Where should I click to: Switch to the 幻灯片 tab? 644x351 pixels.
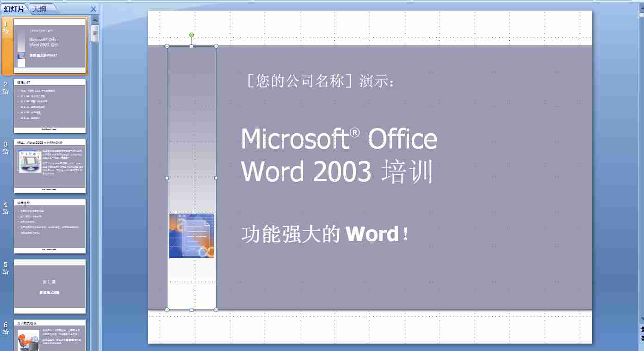coord(14,9)
